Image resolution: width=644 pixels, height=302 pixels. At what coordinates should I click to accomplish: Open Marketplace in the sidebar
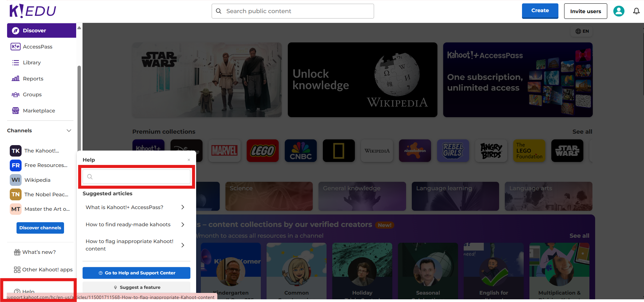click(39, 111)
